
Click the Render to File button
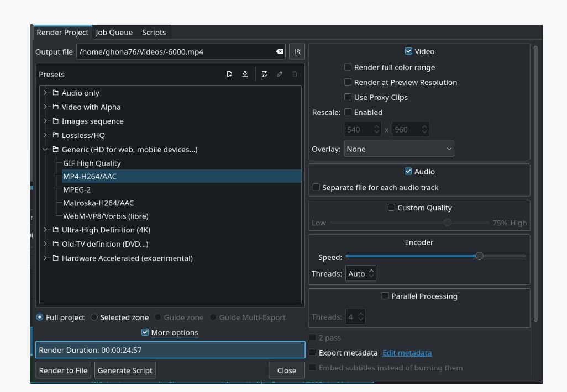coord(63,370)
